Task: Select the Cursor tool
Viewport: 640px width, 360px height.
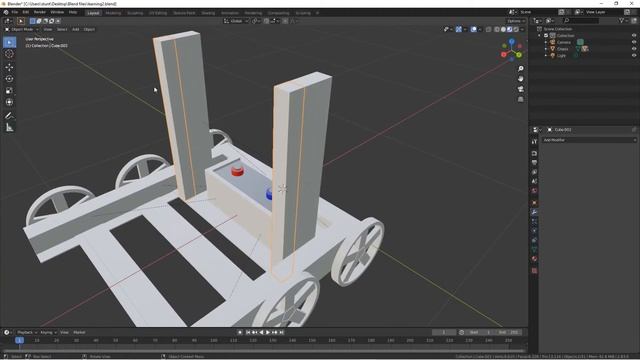Action: click(x=9, y=54)
